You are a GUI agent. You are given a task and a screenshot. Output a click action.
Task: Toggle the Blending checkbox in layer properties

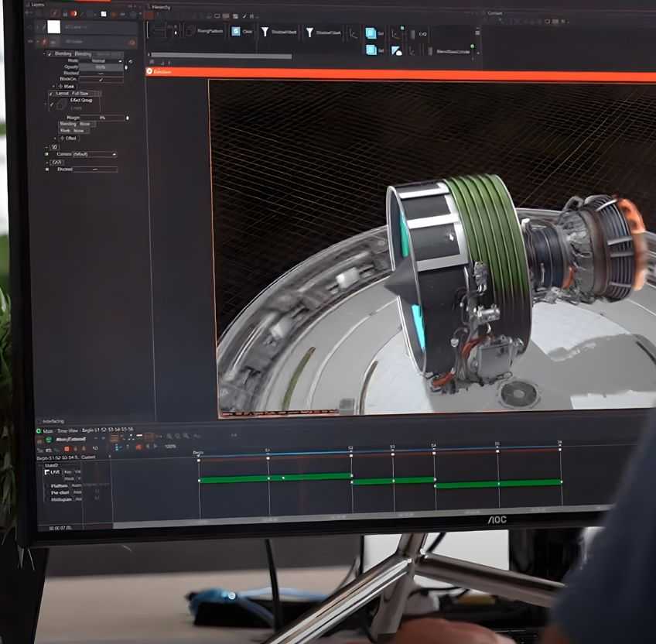click(x=48, y=53)
